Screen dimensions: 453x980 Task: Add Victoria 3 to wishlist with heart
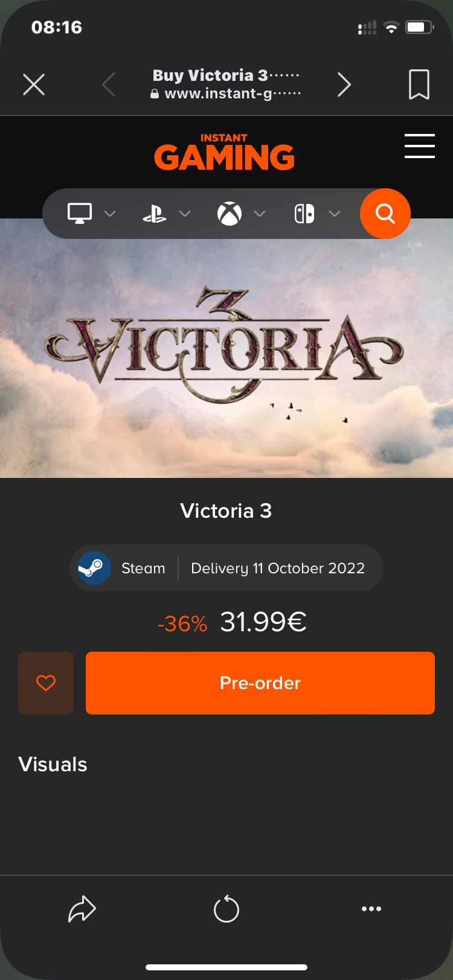coord(46,683)
